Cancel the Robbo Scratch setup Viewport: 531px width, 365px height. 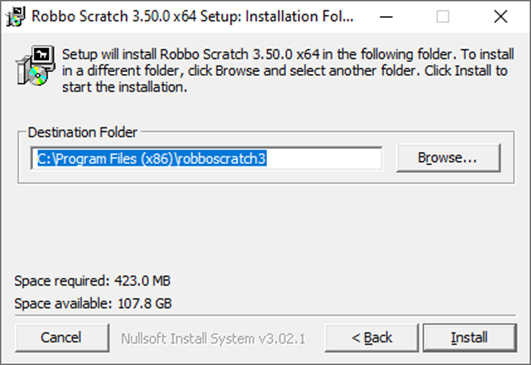tap(62, 338)
